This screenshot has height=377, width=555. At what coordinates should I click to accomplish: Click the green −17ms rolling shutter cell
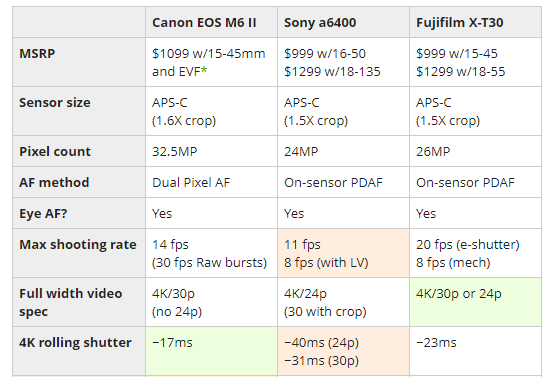pyautogui.click(x=211, y=351)
